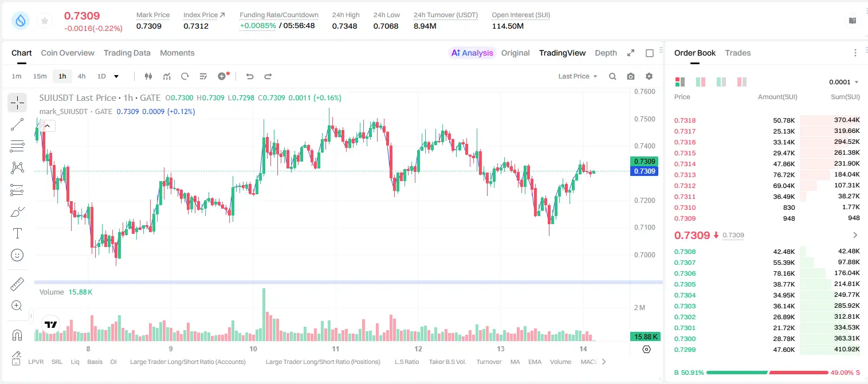The width and height of the screenshot is (868, 384).
Task: Click the AI Analysis button
Action: [472, 53]
